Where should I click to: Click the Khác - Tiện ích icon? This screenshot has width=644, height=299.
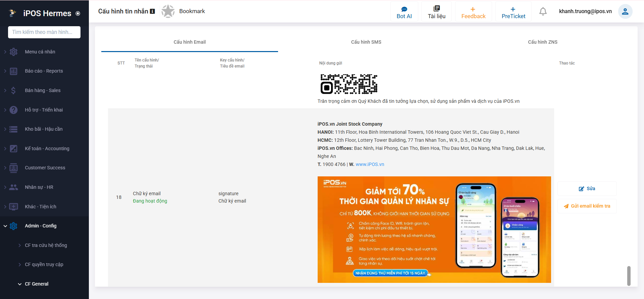pyautogui.click(x=13, y=207)
